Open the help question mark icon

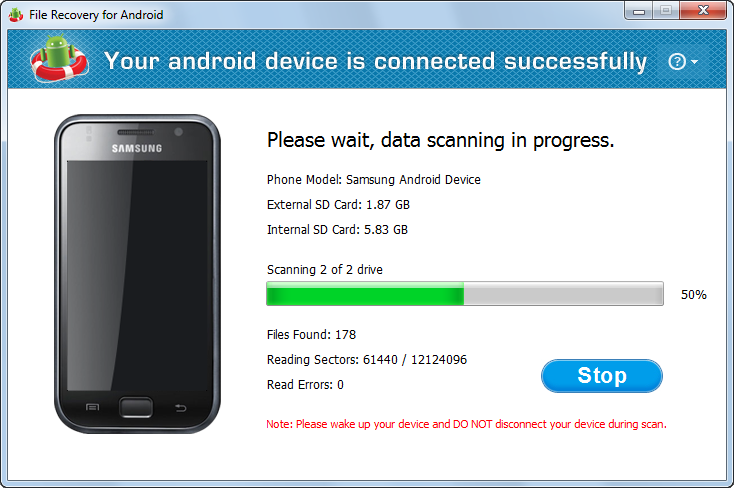pos(677,61)
